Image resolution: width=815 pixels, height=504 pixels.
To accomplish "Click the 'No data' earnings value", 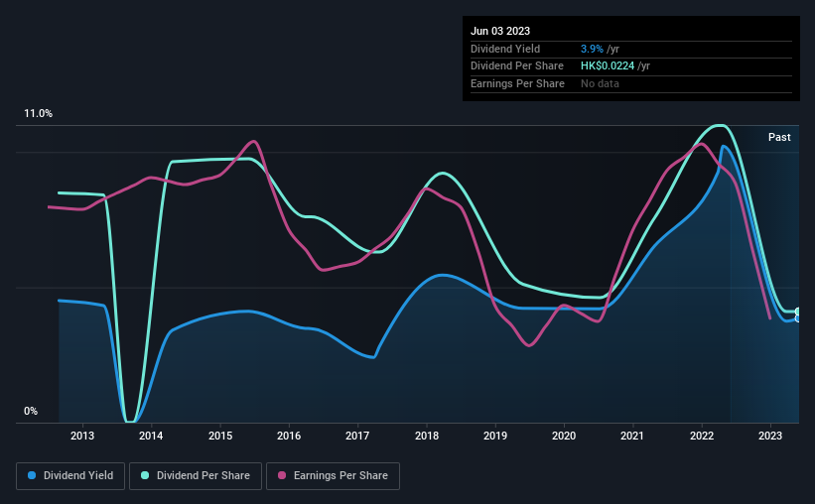I will click(600, 83).
